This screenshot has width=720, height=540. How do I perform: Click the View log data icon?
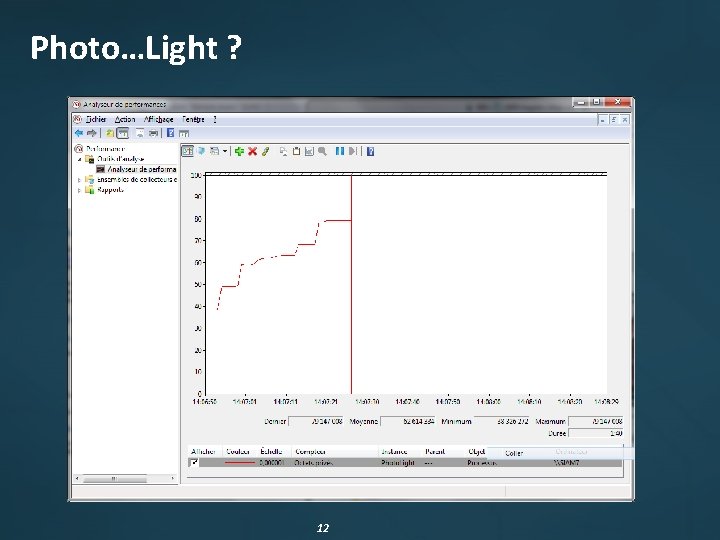(x=201, y=151)
